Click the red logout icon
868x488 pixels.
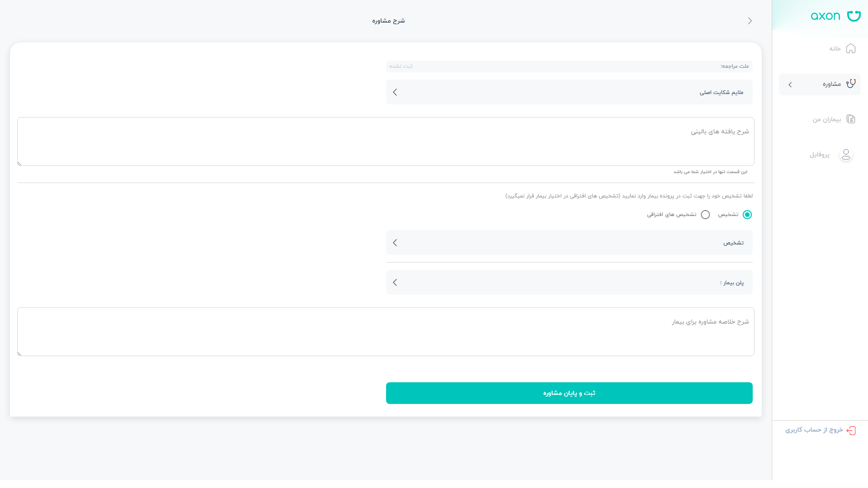point(851,430)
